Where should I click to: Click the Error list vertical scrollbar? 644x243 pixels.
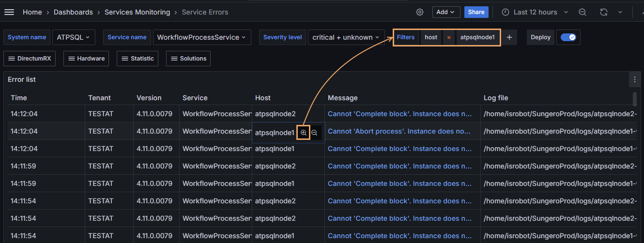pyautogui.click(x=634, y=99)
